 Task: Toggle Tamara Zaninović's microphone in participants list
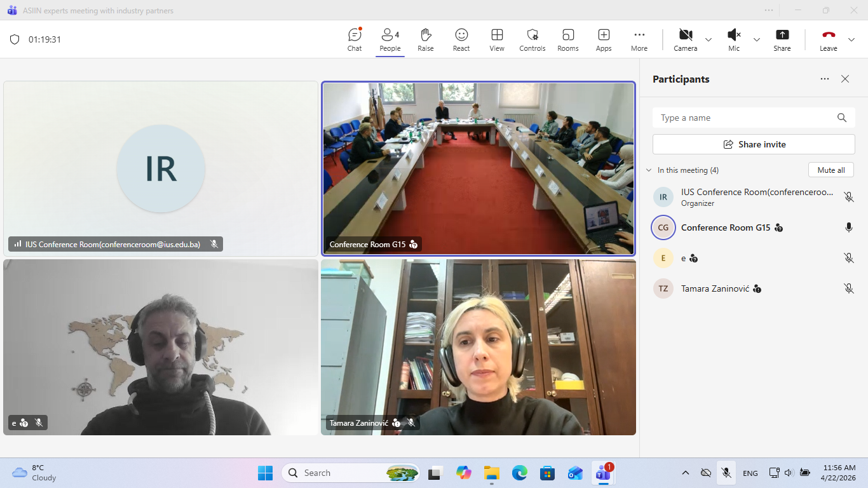tap(848, 288)
